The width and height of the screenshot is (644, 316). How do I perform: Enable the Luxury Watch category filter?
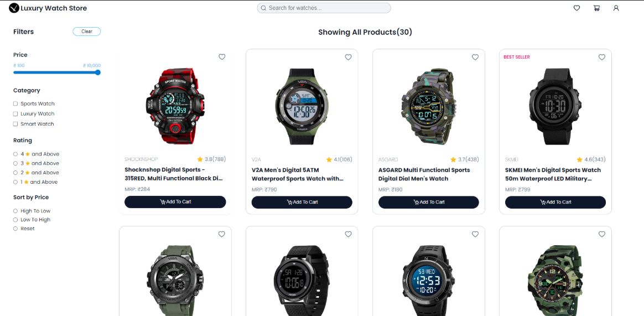click(x=15, y=114)
